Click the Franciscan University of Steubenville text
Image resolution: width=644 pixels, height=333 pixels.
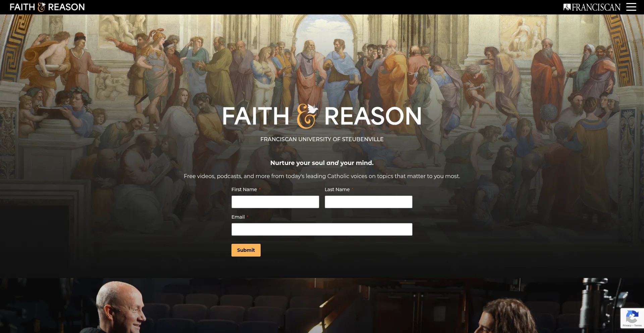pyautogui.click(x=322, y=139)
